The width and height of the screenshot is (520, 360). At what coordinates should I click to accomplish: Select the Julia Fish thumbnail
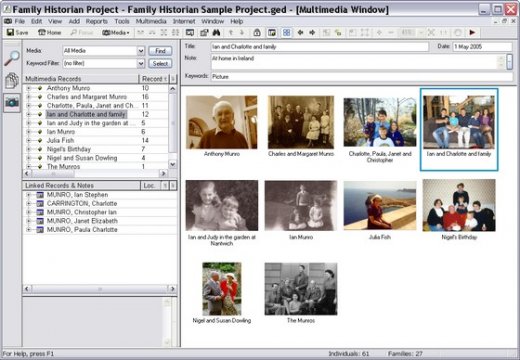coord(380,206)
